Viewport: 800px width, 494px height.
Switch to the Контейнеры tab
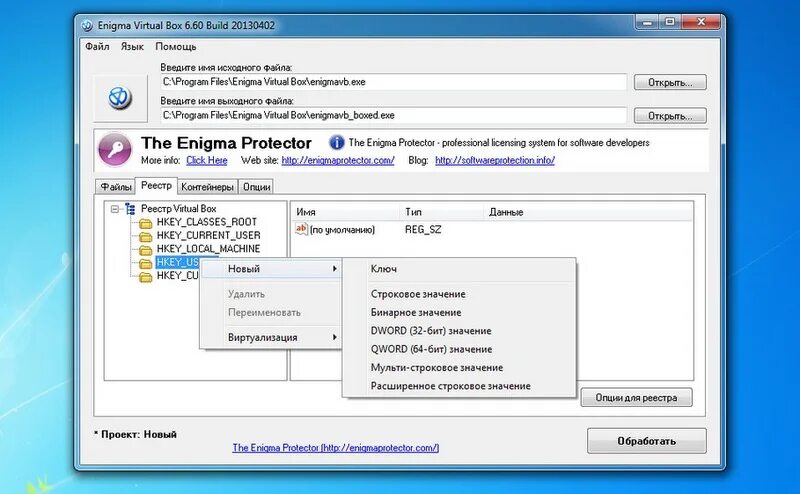click(207, 187)
